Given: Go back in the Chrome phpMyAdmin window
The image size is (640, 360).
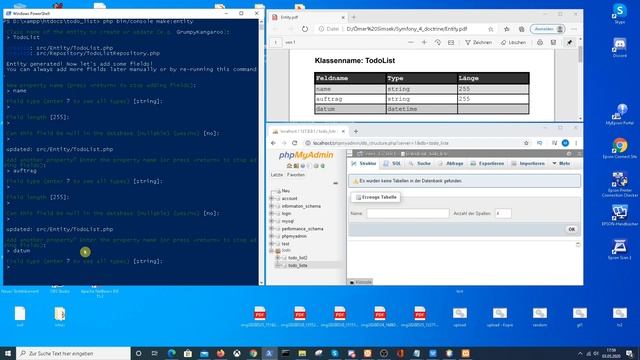Looking at the screenshot, I should pyautogui.click(x=273, y=143).
